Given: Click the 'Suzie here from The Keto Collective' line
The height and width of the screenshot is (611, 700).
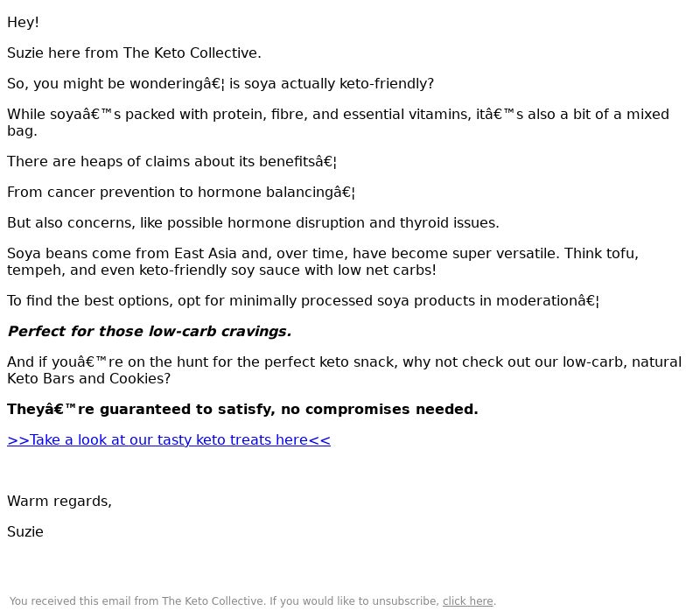Looking at the screenshot, I should pos(134,53).
